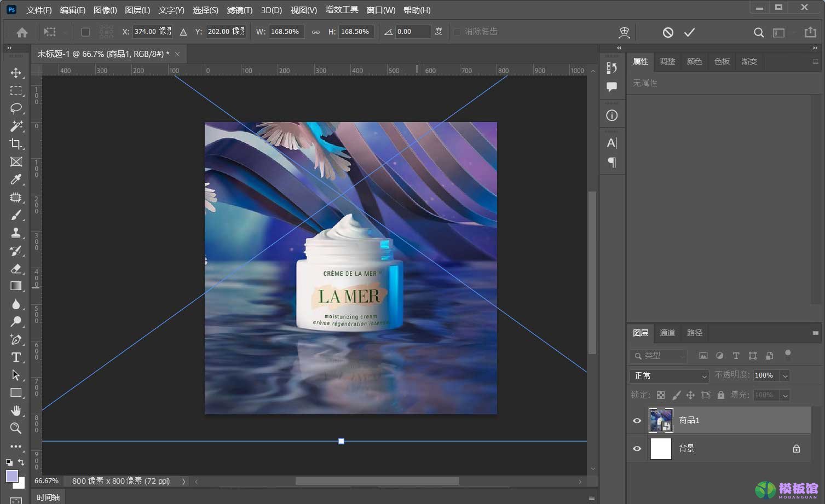
Task: Select the Eraser tool
Action: [x=16, y=268]
